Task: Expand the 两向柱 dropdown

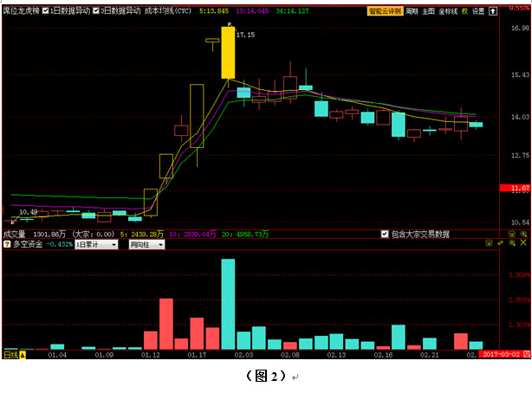Action: click(145, 245)
